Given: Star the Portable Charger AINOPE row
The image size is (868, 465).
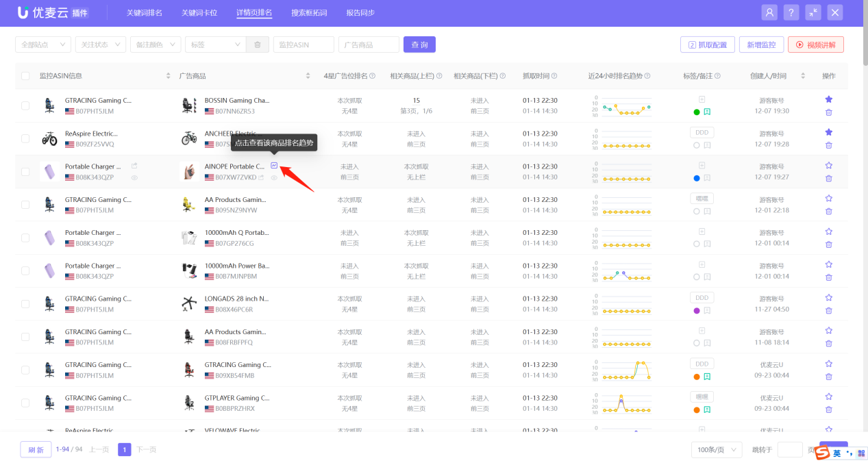Looking at the screenshot, I should point(828,166).
